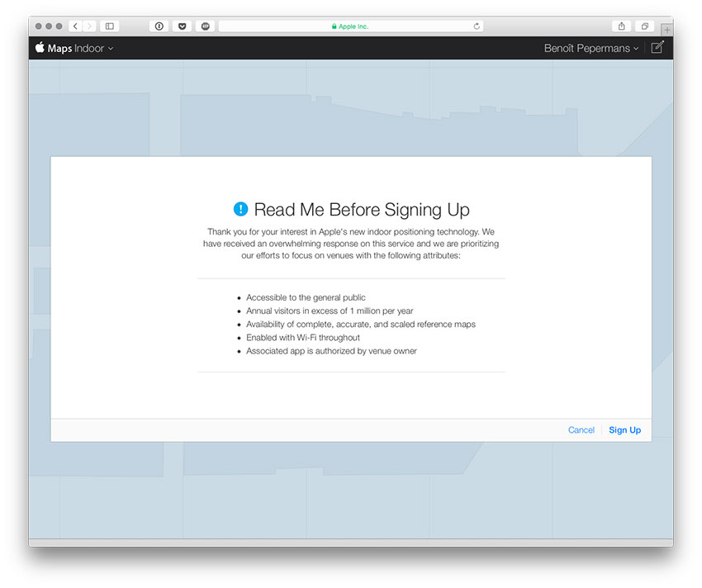This screenshot has width=702, height=588.
Task: Click the Pocket extension icon
Action: point(183,26)
